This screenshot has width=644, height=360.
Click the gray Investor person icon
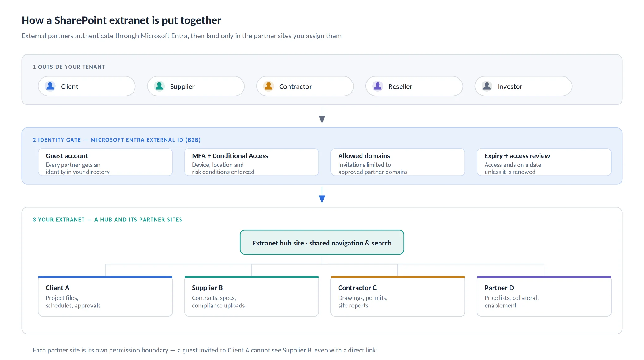pos(487,86)
